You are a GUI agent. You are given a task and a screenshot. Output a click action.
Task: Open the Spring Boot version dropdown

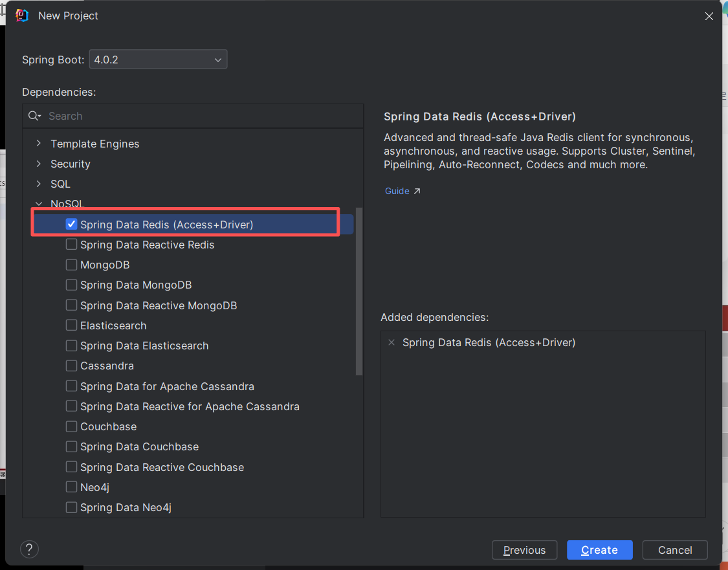coord(159,60)
